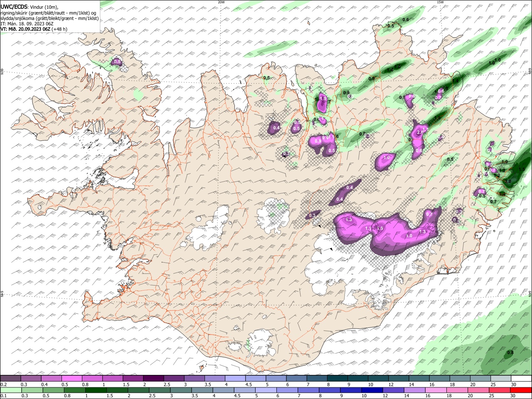Click the 'Vindur (10m),' parameter text
The image size is (532, 399).
(x=44, y=7)
